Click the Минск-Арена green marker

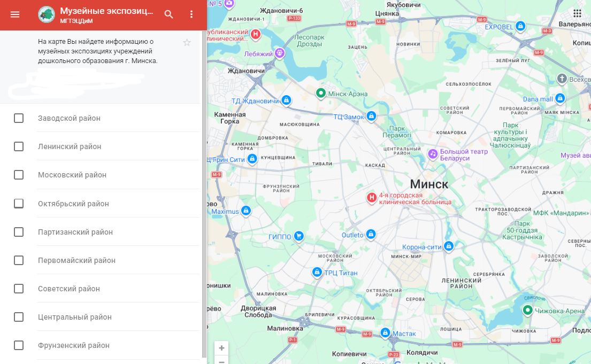tap(320, 94)
